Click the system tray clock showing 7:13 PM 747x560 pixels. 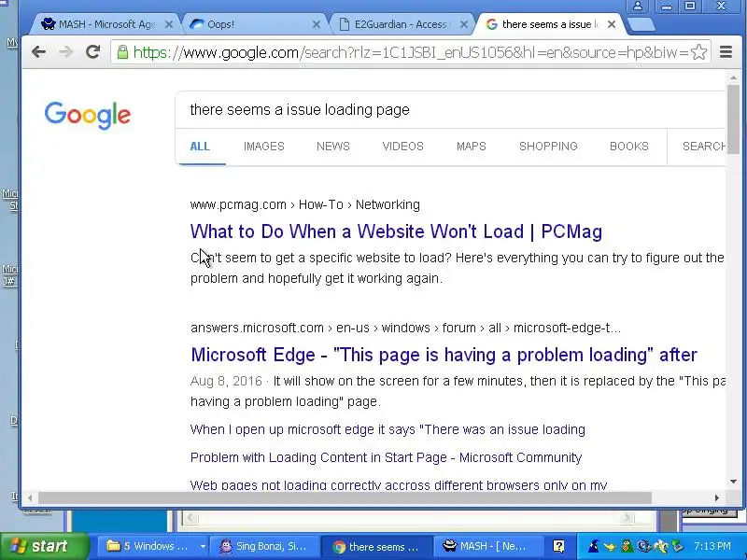712,546
